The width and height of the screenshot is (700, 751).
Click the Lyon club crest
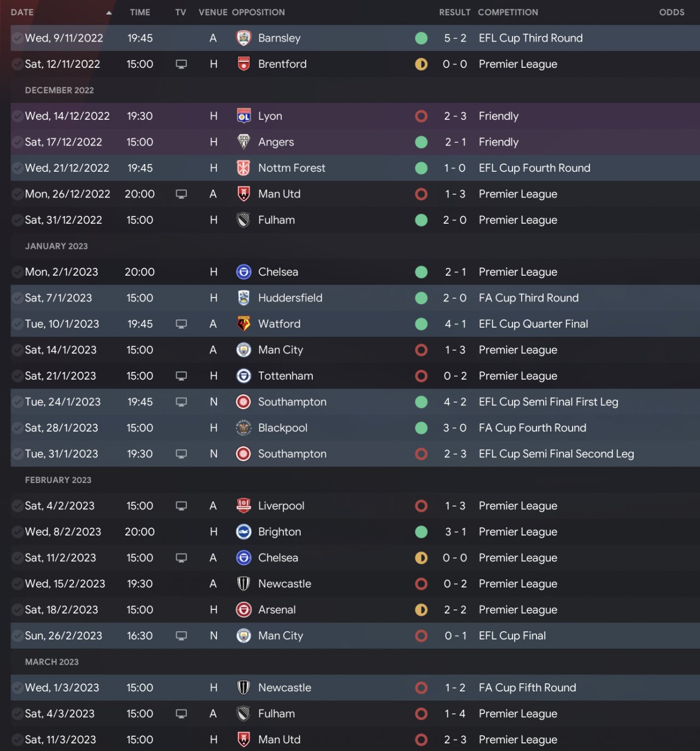243,116
